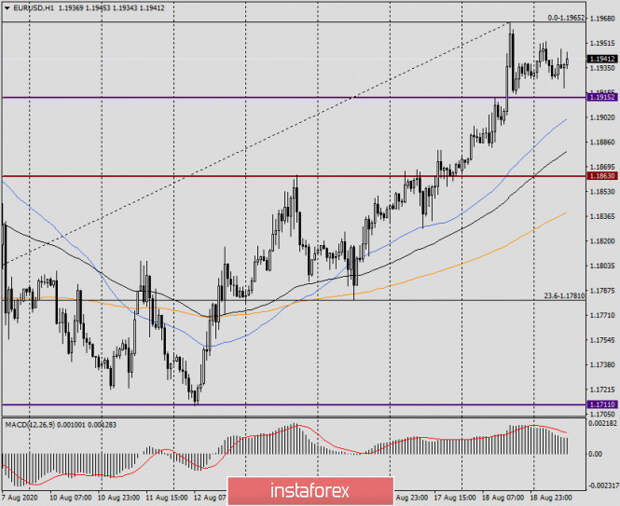Select the red 1.18630 level price label

point(602,176)
